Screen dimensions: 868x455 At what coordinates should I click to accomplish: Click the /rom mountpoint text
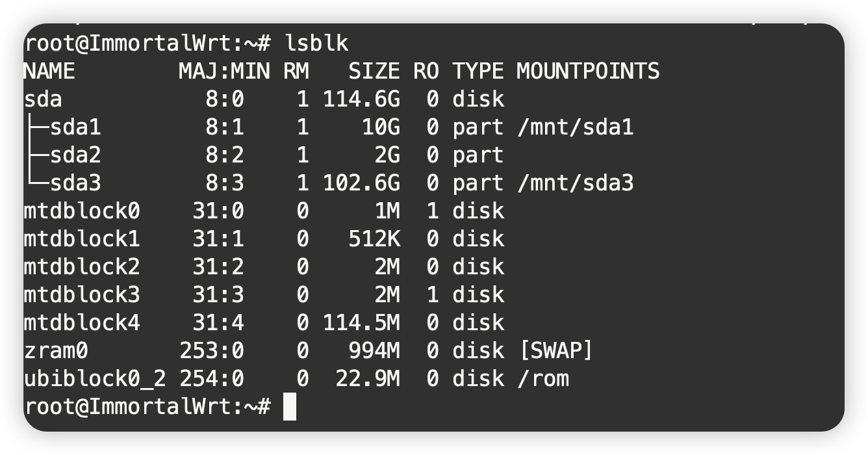(x=542, y=379)
